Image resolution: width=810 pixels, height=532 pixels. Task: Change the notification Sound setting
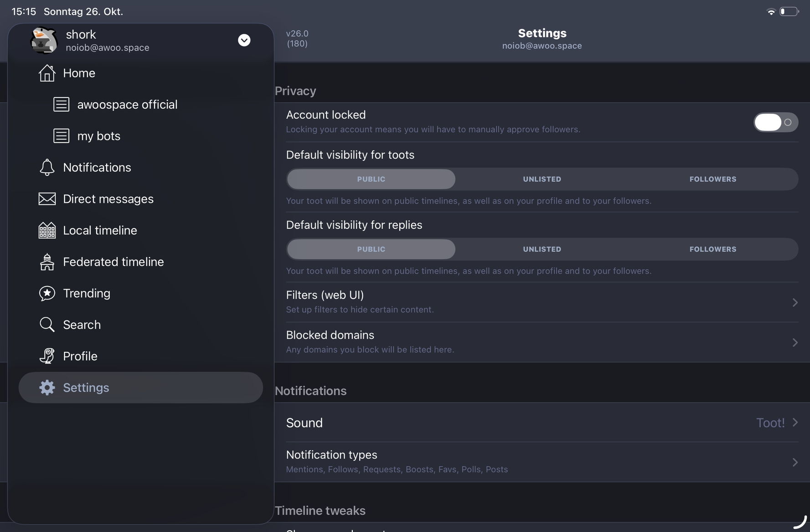pos(542,423)
